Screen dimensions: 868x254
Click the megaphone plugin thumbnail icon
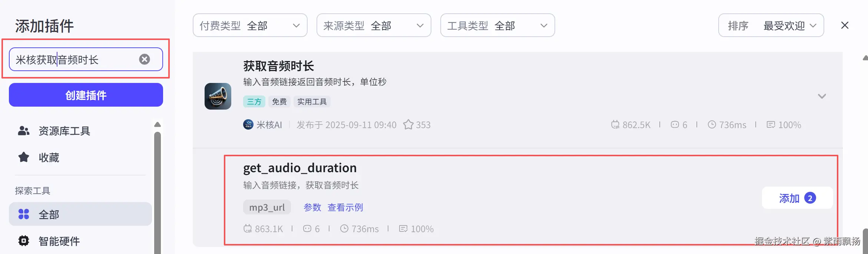218,96
